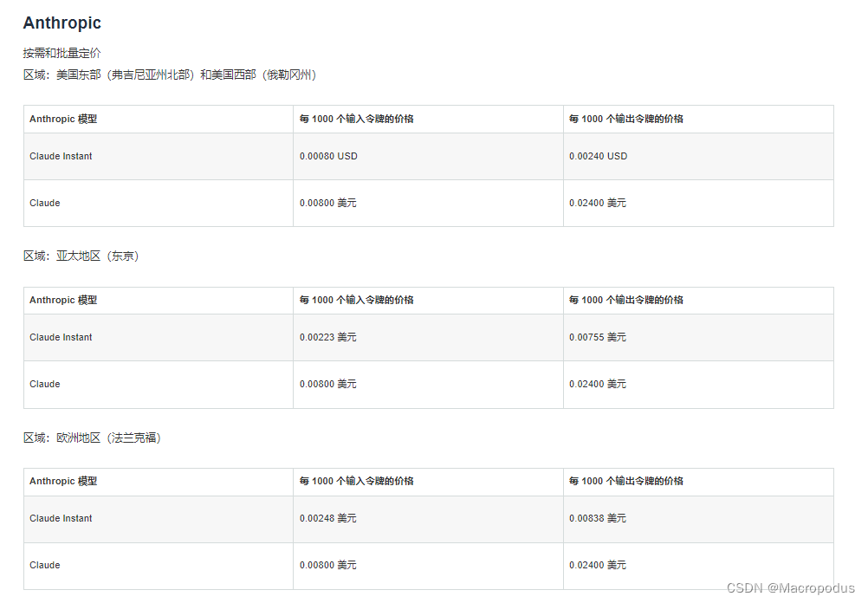Click the "0.00838 美元" price cell

point(598,518)
